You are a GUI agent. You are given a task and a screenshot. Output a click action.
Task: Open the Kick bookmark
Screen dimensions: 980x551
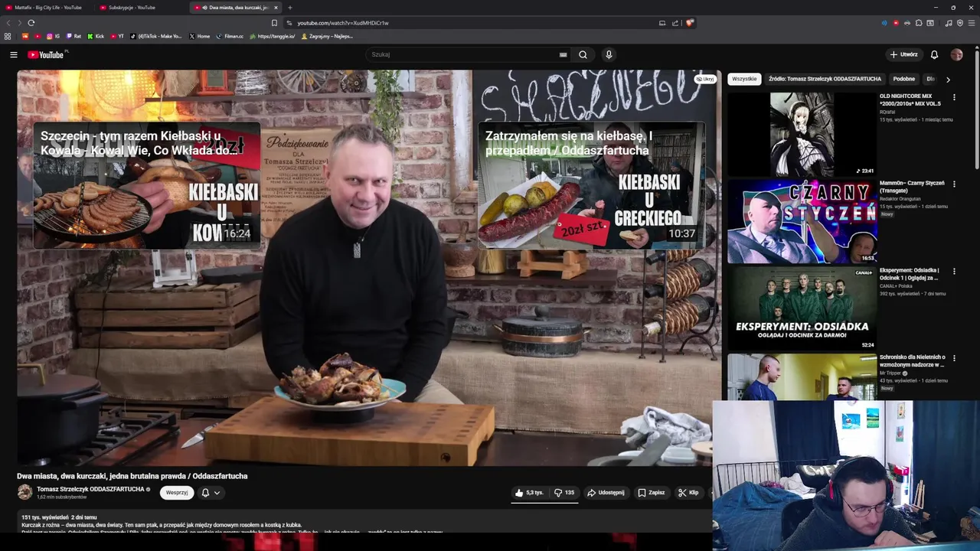point(96,36)
